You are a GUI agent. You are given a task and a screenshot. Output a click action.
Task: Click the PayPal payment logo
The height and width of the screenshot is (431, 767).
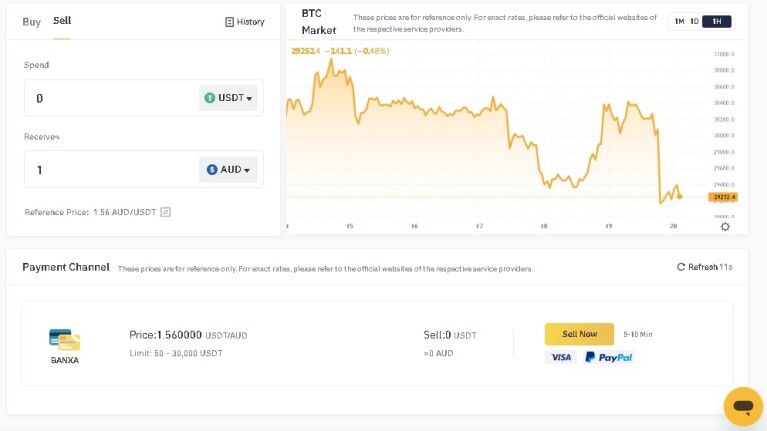pos(609,357)
